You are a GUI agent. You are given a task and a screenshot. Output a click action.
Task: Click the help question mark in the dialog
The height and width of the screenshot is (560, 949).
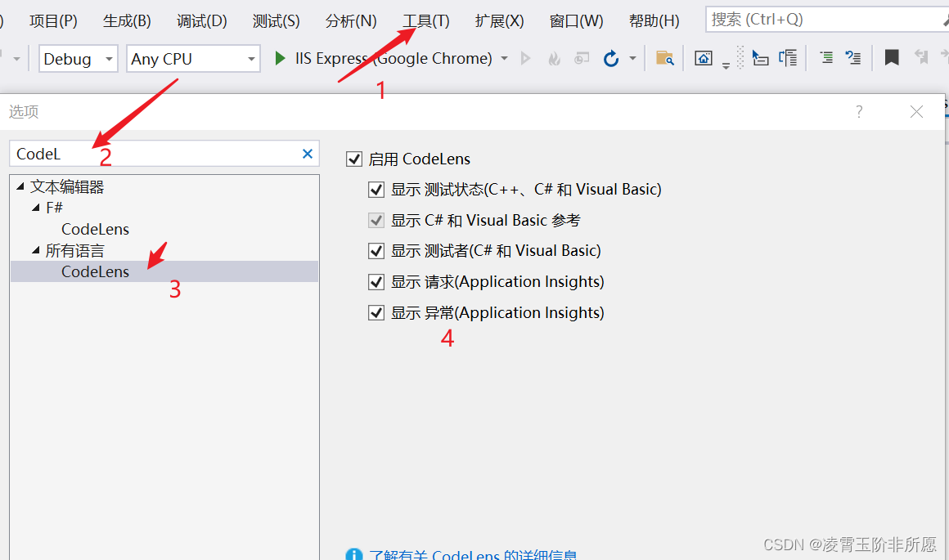pos(858,111)
